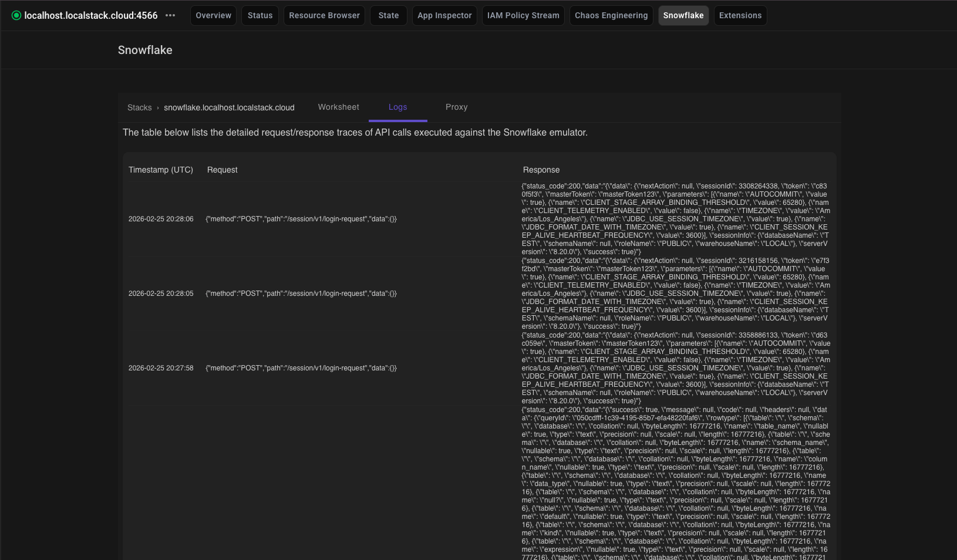Screen dimensions: 957x560
Task: Open the Resource Browser
Action: (x=324, y=15)
